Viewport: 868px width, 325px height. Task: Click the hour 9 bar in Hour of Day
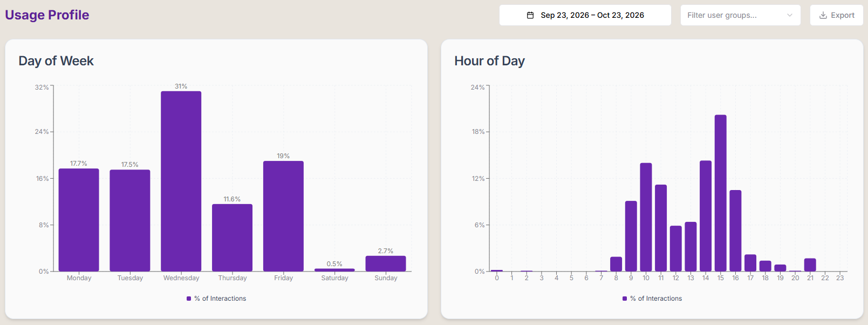click(x=631, y=236)
